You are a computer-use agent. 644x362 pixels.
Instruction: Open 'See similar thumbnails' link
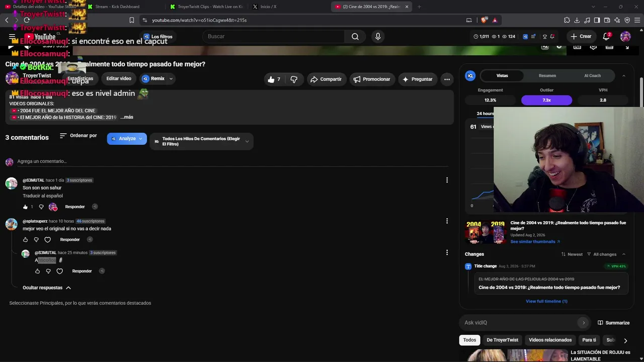[x=535, y=242]
